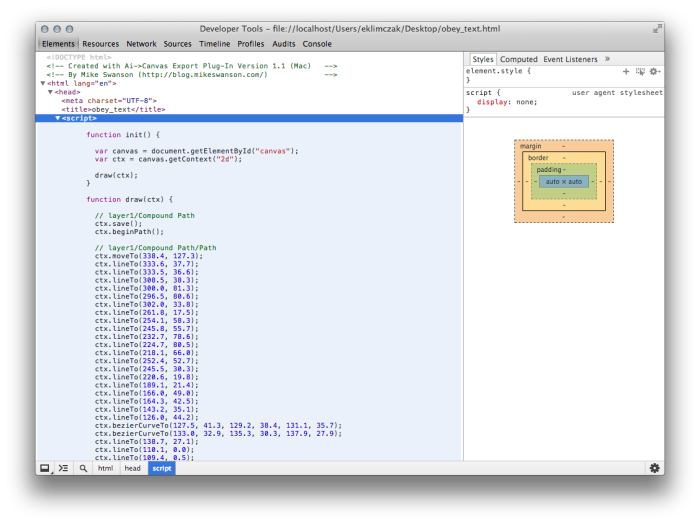This screenshot has width=700, height=524.
Task: Select the Styles sidebar tab
Action: (x=483, y=59)
